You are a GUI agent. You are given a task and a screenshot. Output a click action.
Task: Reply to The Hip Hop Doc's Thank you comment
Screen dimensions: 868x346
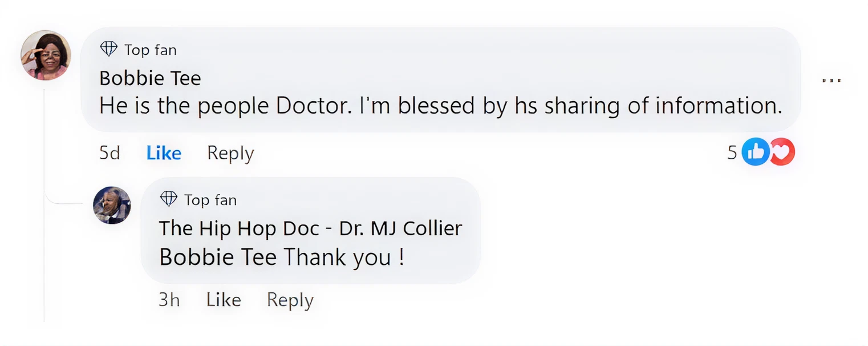(x=290, y=300)
